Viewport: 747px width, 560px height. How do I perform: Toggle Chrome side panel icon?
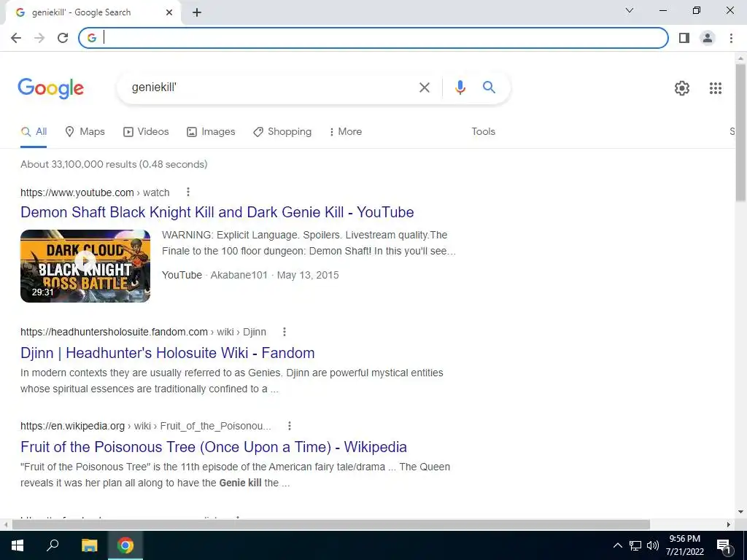[x=684, y=38]
